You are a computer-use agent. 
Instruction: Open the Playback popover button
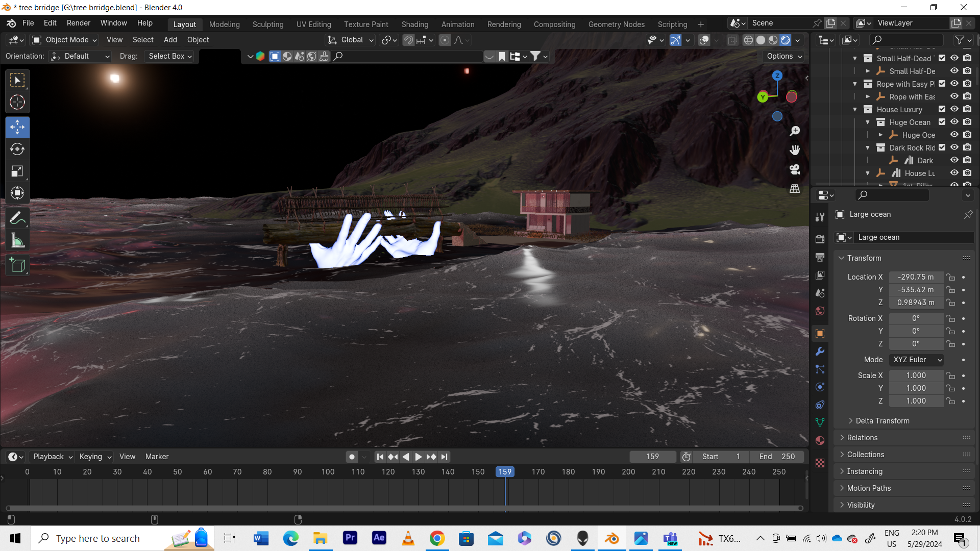point(53,457)
